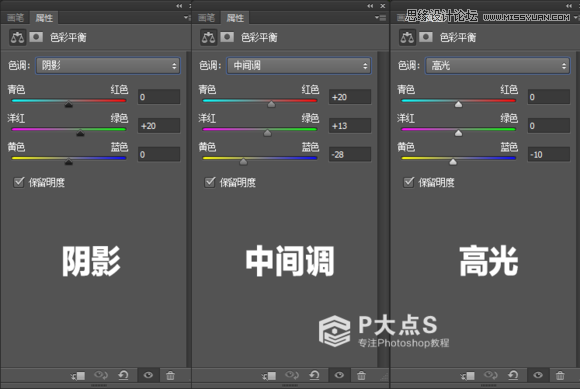View previous state in 阴影 panel
This screenshot has width=580, height=389.
click(x=101, y=375)
